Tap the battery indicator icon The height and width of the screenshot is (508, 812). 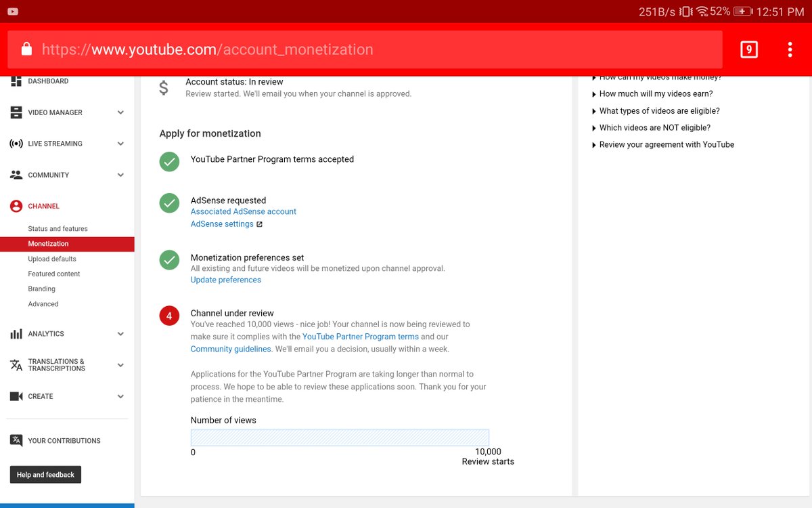coord(743,12)
